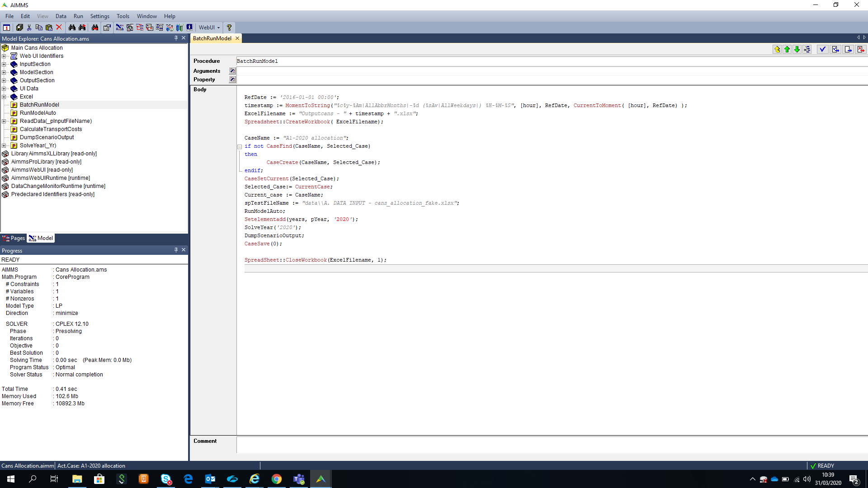The image size is (868, 488).
Task: Close the Progress panel
Action: tap(184, 250)
